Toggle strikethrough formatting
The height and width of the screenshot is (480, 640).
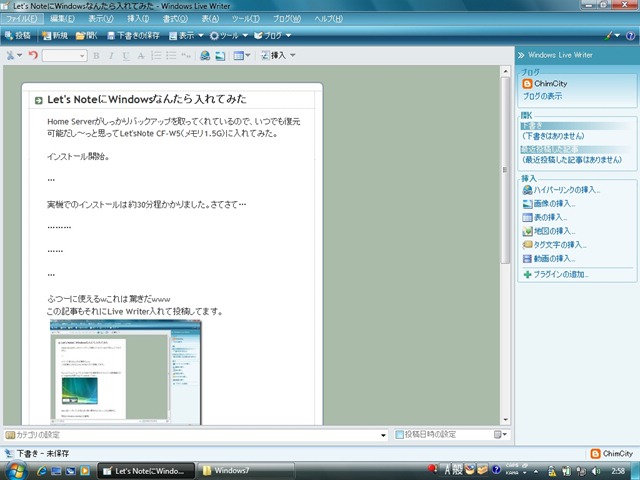click(141, 56)
